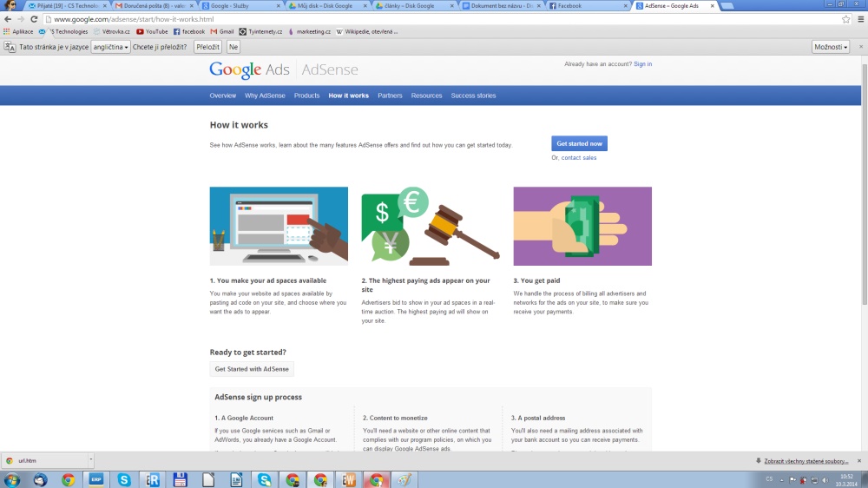Click the Get Started with AdSense button
This screenshot has height=488, width=868.
pyautogui.click(x=252, y=369)
